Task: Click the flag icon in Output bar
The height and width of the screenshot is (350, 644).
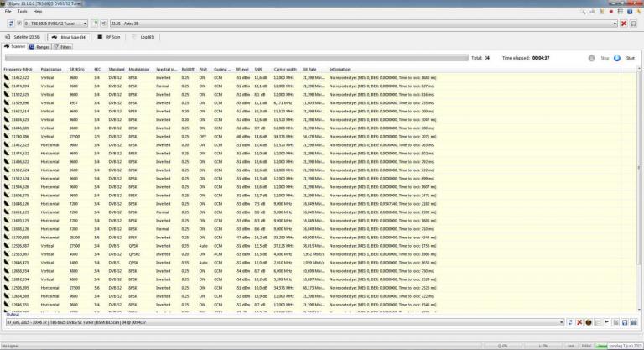Action: tap(606, 322)
